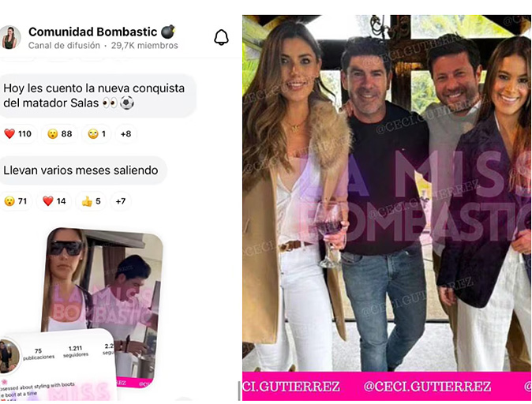Open the profile stats card showing 75 publicaciones
This screenshot has height=404, width=532.
[57, 365]
